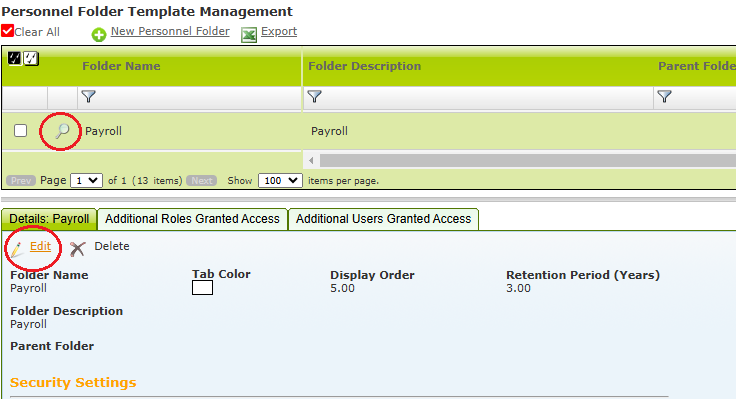Click the Security Settings heading
736x399 pixels.
click(73, 383)
